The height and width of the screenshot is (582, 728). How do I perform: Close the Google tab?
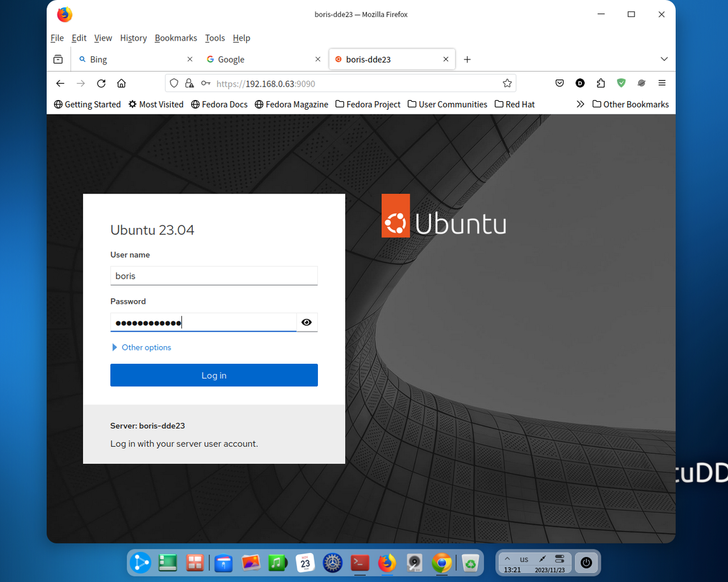tap(318, 59)
